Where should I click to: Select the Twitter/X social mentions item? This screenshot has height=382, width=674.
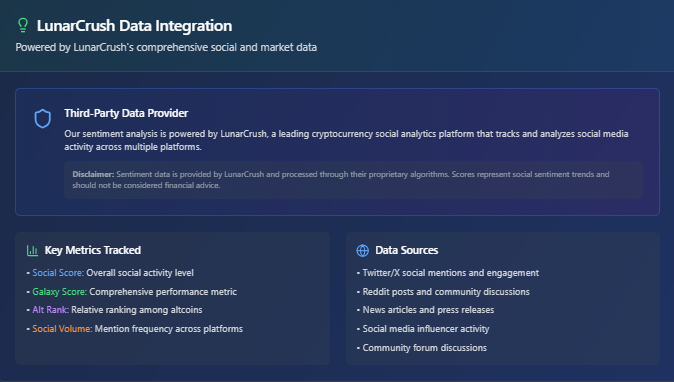tap(450, 273)
